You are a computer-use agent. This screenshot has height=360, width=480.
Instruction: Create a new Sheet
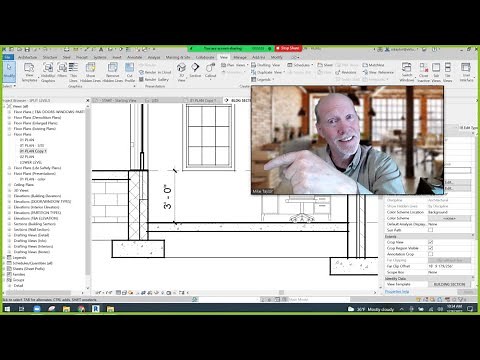click(325, 65)
